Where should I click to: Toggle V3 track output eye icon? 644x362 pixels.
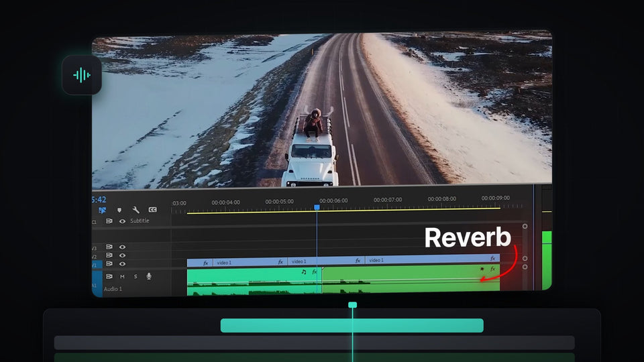point(122,247)
